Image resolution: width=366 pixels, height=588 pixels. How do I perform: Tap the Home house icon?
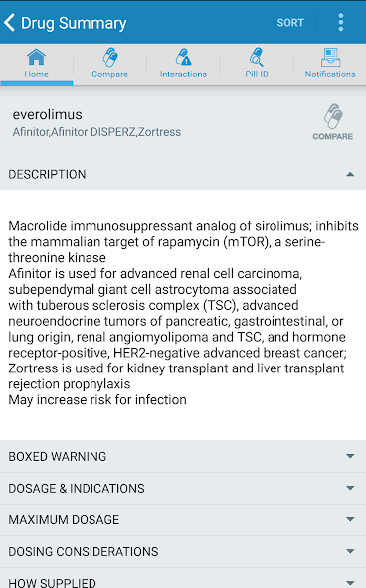(x=37, y=57)
